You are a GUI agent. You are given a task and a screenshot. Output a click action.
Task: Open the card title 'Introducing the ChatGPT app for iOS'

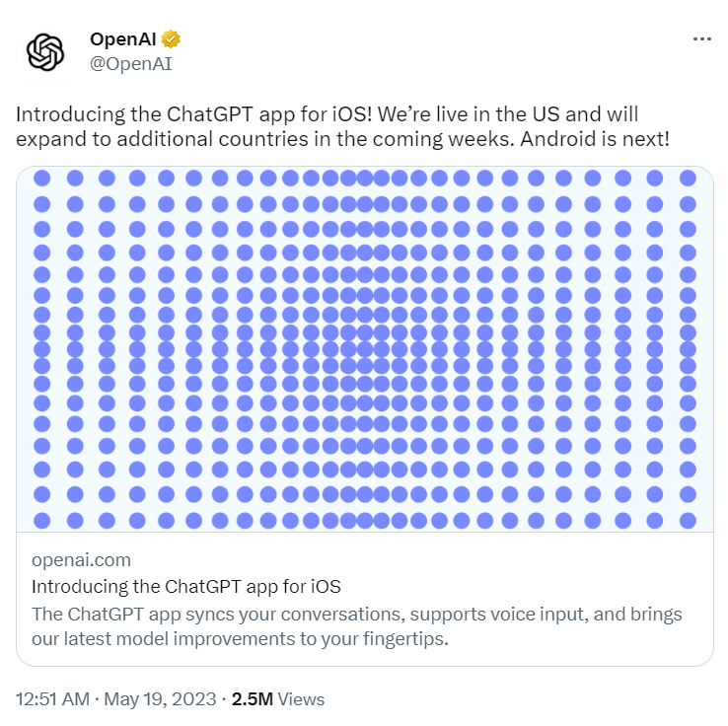[x=186, y=587]
